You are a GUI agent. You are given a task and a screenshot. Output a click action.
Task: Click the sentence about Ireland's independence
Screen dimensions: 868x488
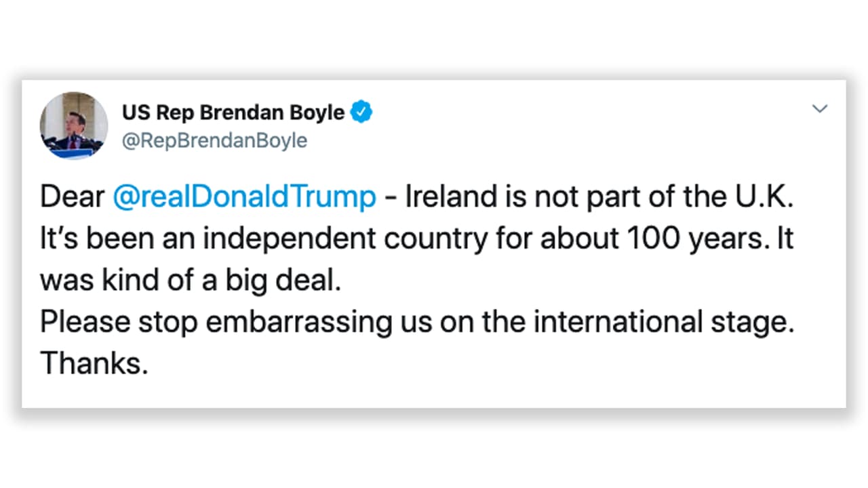coord(418,238)
